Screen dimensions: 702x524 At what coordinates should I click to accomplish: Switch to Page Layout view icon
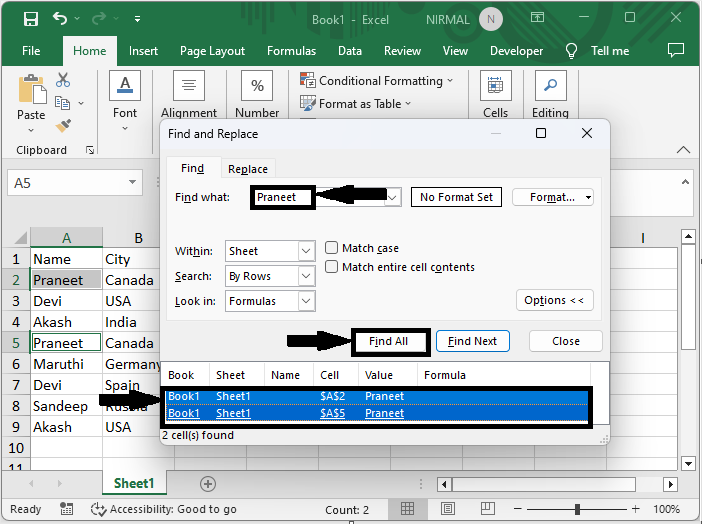pyautogui.click(x=447, y=509)
